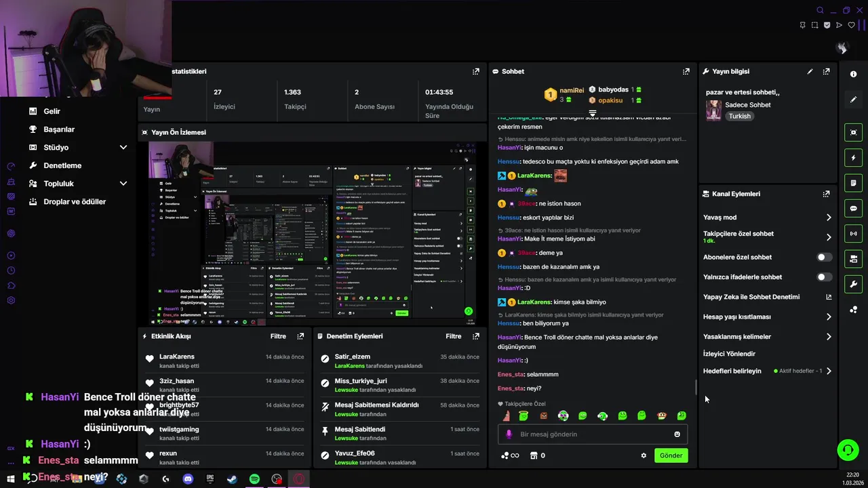The width and height of the screenshot is (868, 488).
Task: Click İzleyici Yönlendir action
Action: 729,354
